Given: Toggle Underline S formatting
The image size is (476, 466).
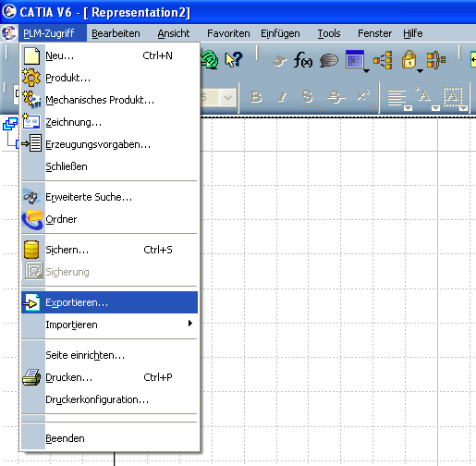Looking at the screenshot, I should coord(307,97).
